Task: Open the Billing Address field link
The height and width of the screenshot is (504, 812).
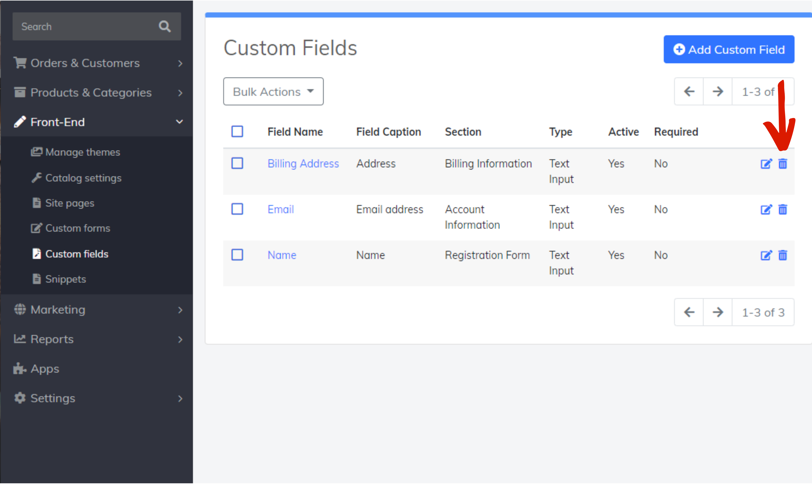Action: (x=303, y=164)
